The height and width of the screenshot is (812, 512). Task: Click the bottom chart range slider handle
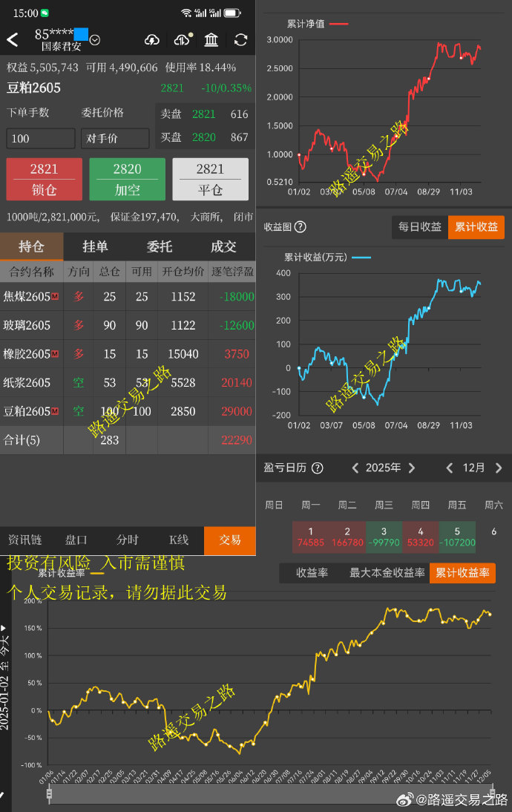point(50,793)
